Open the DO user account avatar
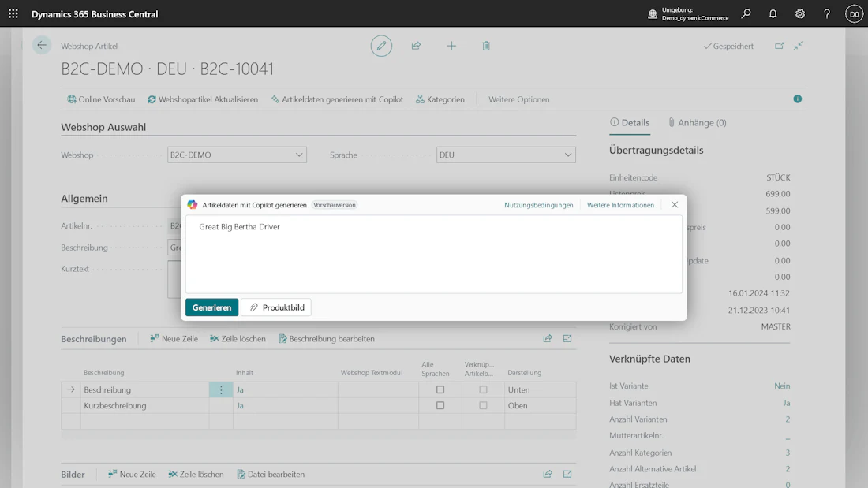 coord(854,14)
